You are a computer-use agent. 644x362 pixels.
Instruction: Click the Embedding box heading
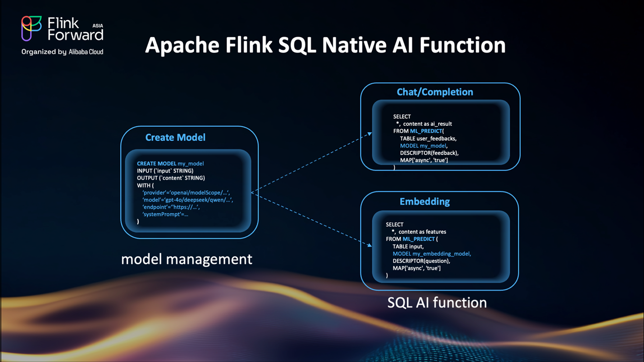(x=425, y=202)
